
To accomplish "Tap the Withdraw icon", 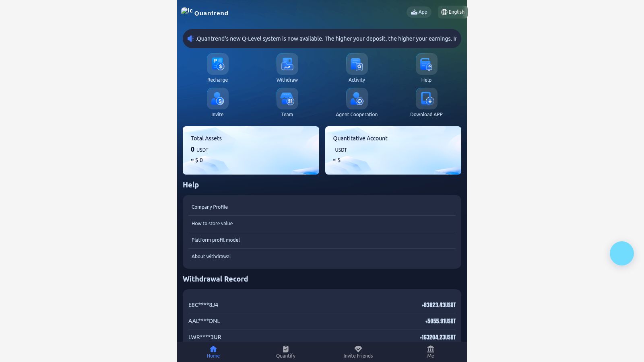I will click(287, 64).
